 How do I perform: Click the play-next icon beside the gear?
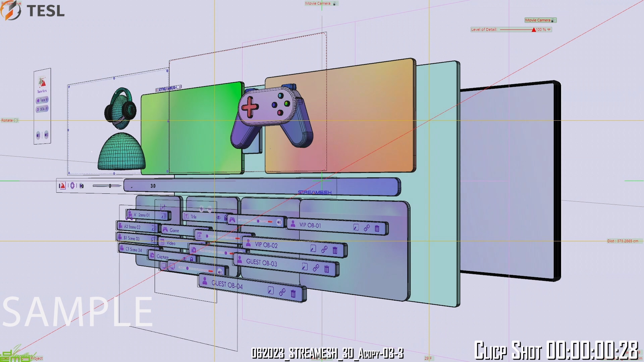point(82,186)
